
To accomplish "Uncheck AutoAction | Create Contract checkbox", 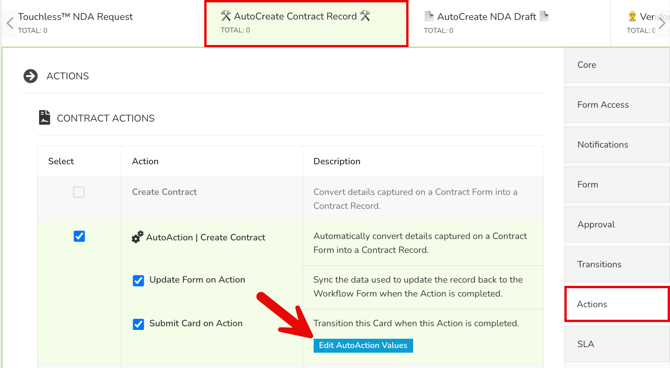I will 79,236.
